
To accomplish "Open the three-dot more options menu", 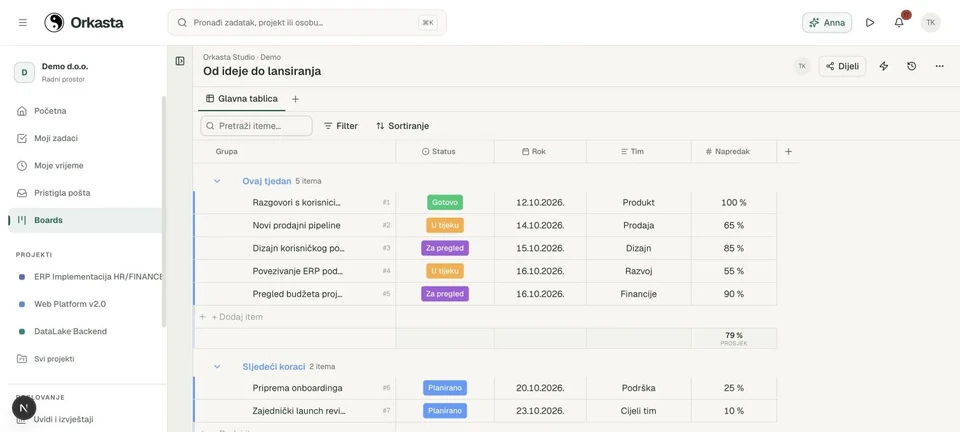I will (940, 66).
